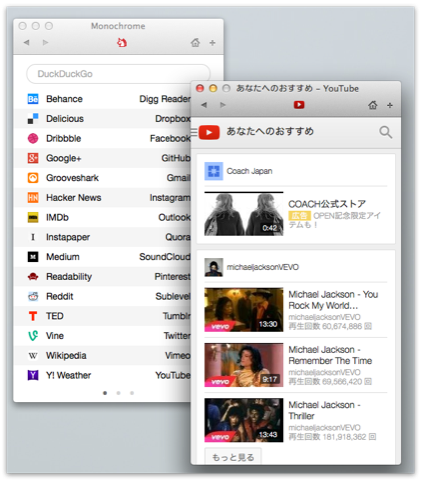This screenshot has width=421, height=480.
Task: Click the red Monochrome logo in toolbar
Action: coord(122,42)
